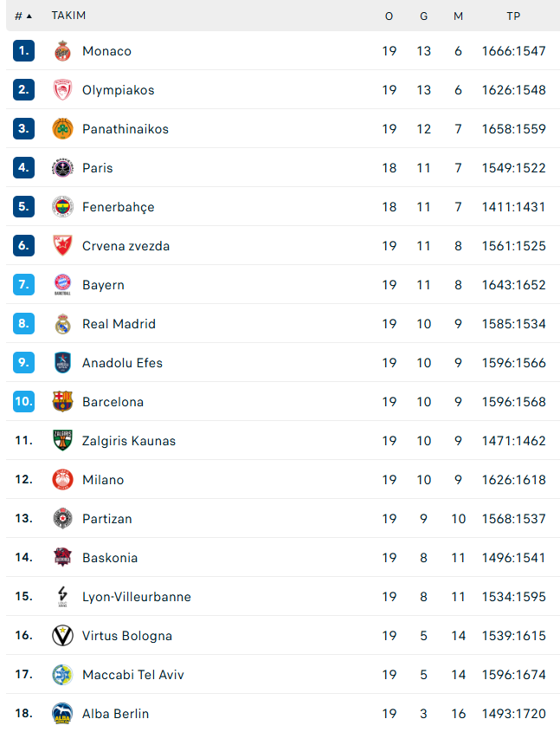Open the Barcelona club crest
560x732 pixels.
(x=62, y=401)
